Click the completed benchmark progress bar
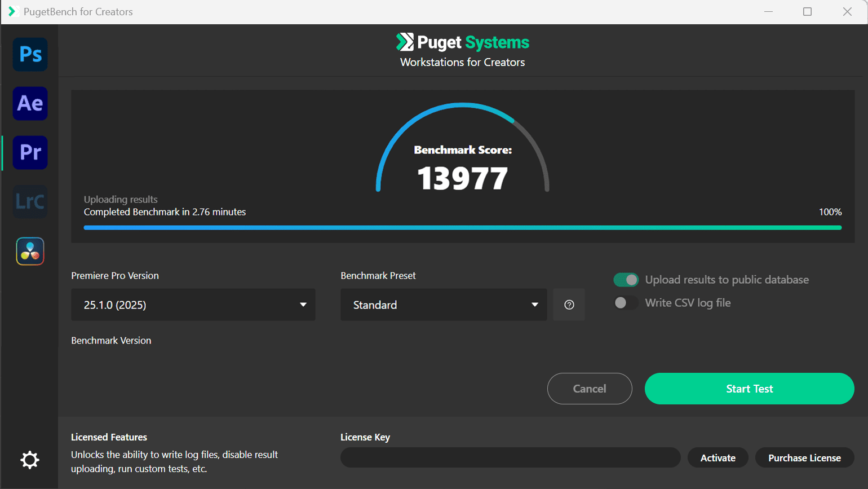Screen dimensions: 868x489 [x=462, y=227]
